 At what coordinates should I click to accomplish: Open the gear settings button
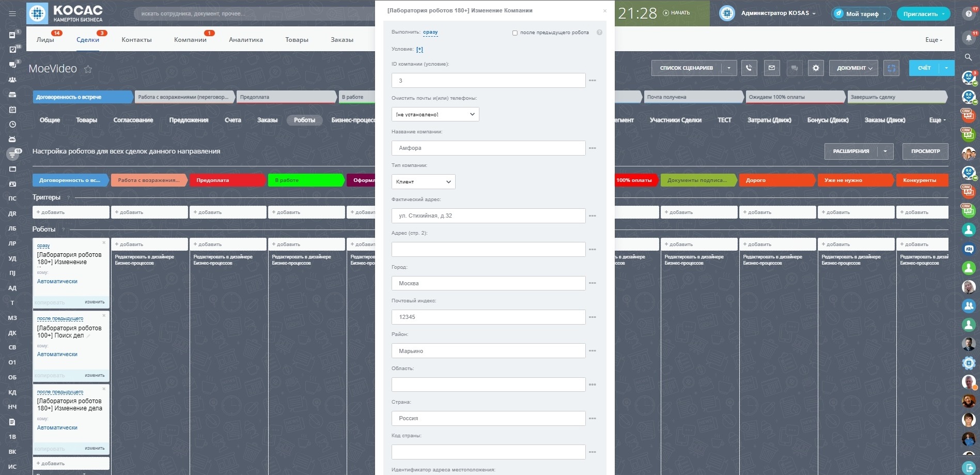click(x=816, y=68)
